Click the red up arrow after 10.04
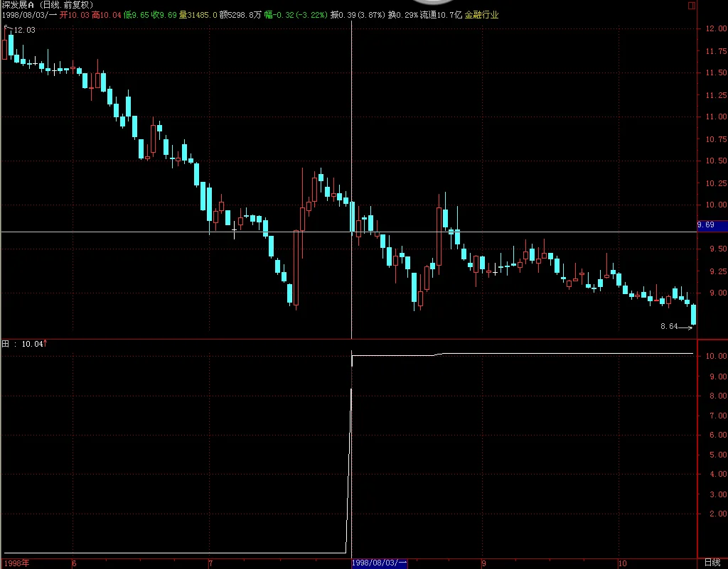 coord(45,343)
